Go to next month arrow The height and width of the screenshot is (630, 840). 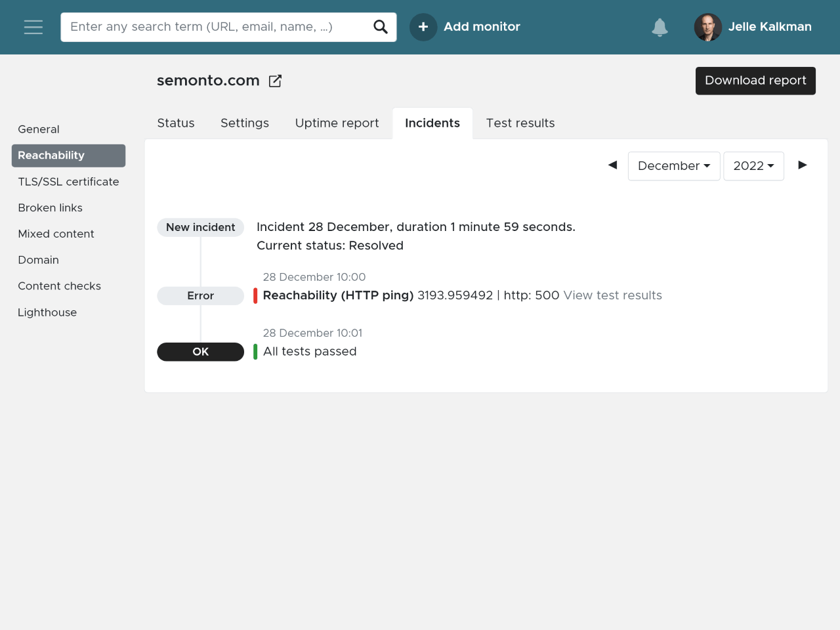pyautogui.click(x=802, y=165)
